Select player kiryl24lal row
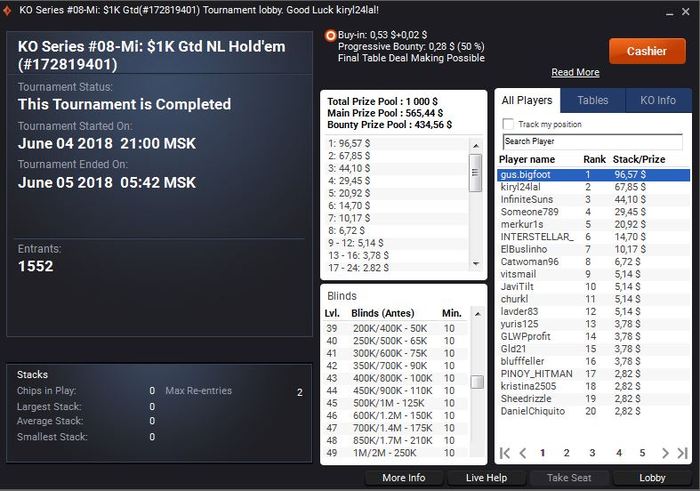The image size is (700, 491). 593,187
